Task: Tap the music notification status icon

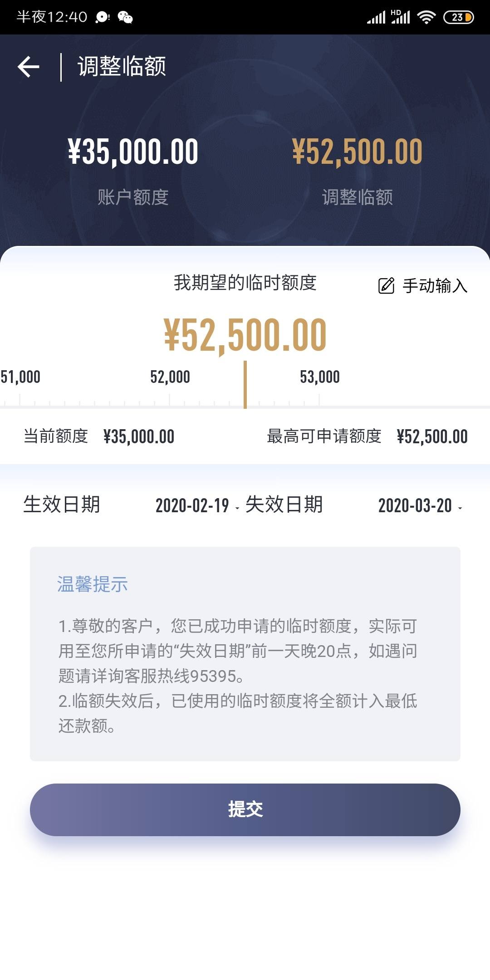Action: pyautogui.click(x=103, y=17)
